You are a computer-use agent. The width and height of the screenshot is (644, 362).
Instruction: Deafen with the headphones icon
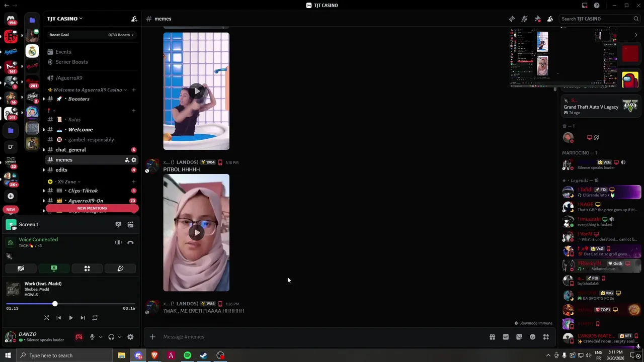[111, 337]
